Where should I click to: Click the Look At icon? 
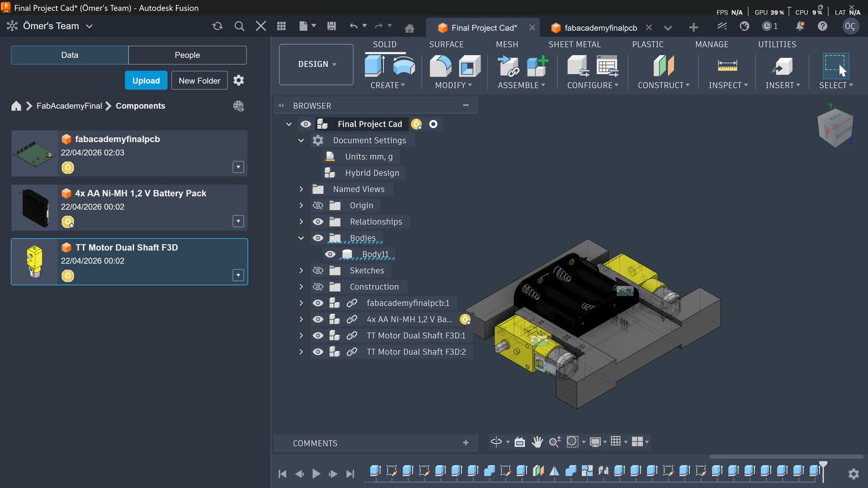pyautogui.click(x=520, y=442)
